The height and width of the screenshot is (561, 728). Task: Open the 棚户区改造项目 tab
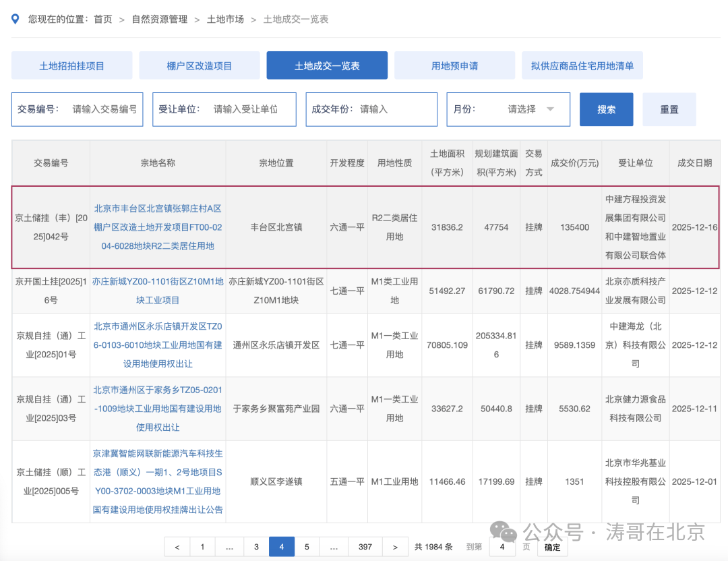pyautogui.click(x=199, y=66)
